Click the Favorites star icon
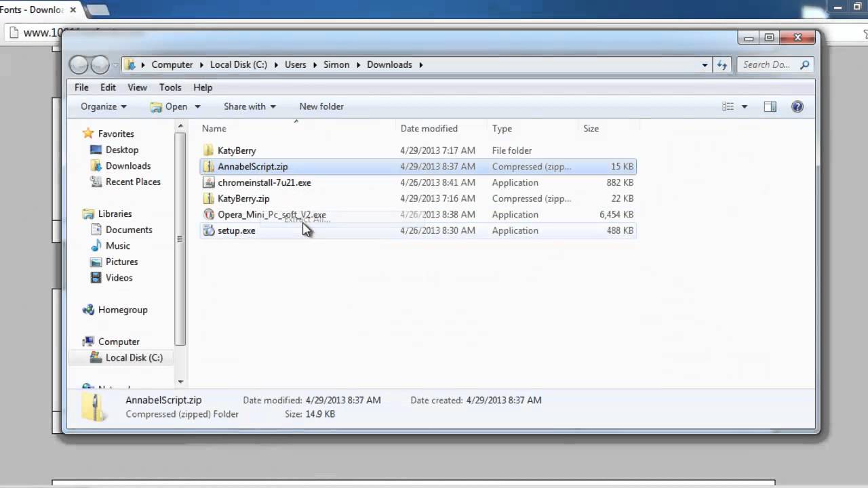Viewport: 868px width, 488px height. click(x=87, y=134)
